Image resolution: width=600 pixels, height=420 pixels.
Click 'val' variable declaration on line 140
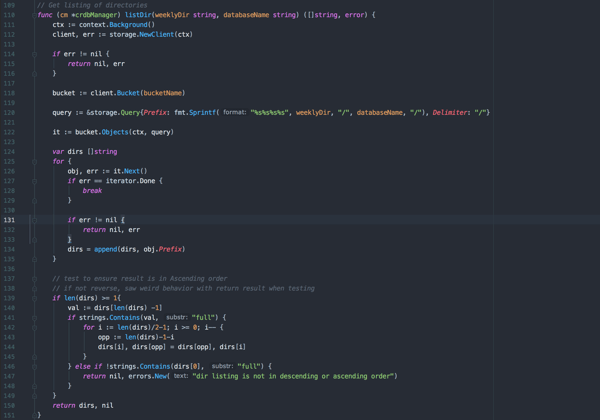pyautogui.click(x=73, y=308)
